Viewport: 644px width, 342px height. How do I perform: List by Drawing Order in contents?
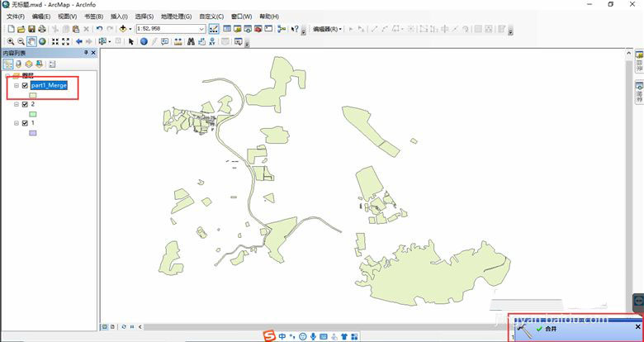[8, 64]
